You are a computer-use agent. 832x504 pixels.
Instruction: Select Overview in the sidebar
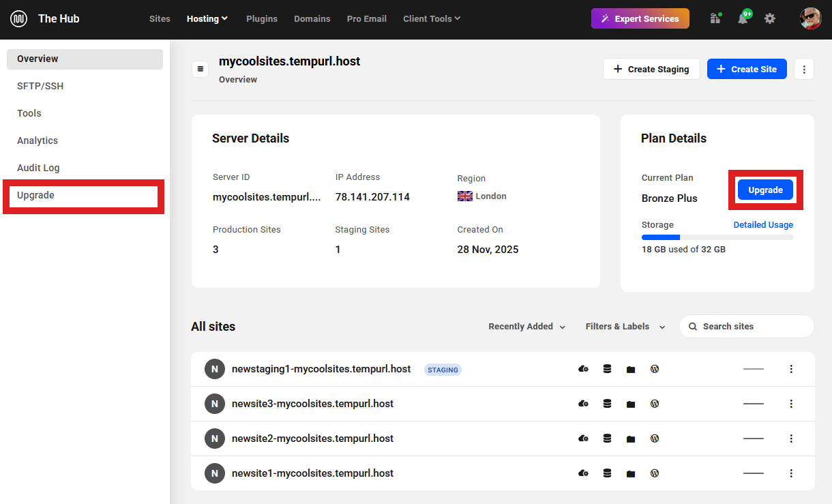[x=85, y=59]
